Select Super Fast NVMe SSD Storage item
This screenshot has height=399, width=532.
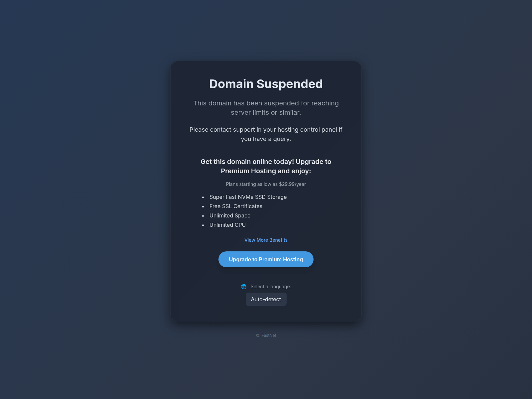click(x=248, y=197)
